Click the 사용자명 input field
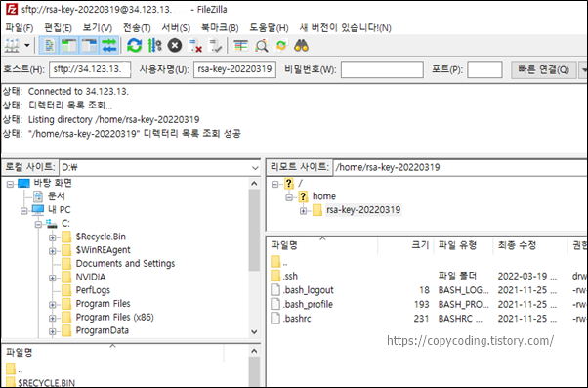 click(234, 69)
